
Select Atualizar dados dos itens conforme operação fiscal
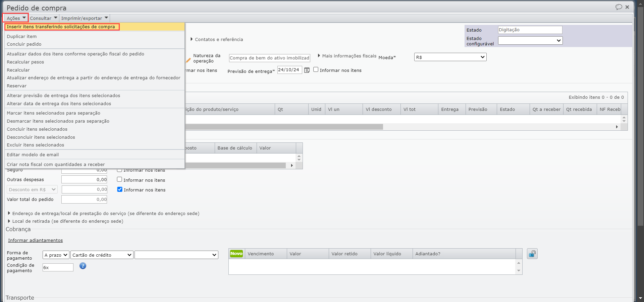coord(95,54)
